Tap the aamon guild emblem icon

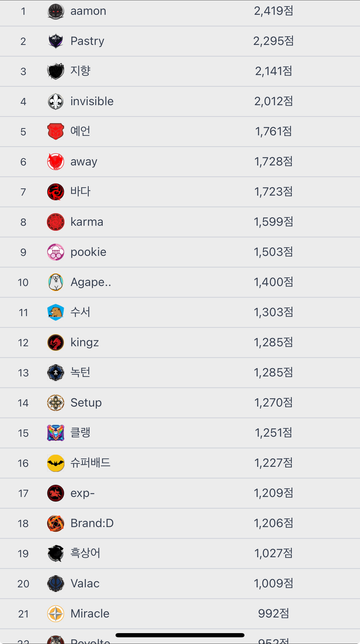coord(56,11)
